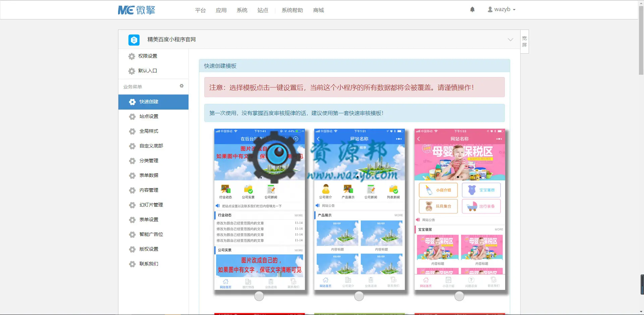Open 系统帮助 in the top navigation
Image resolution: width=644 pixels, height=315 pixels.
click(x=292, y=10)
